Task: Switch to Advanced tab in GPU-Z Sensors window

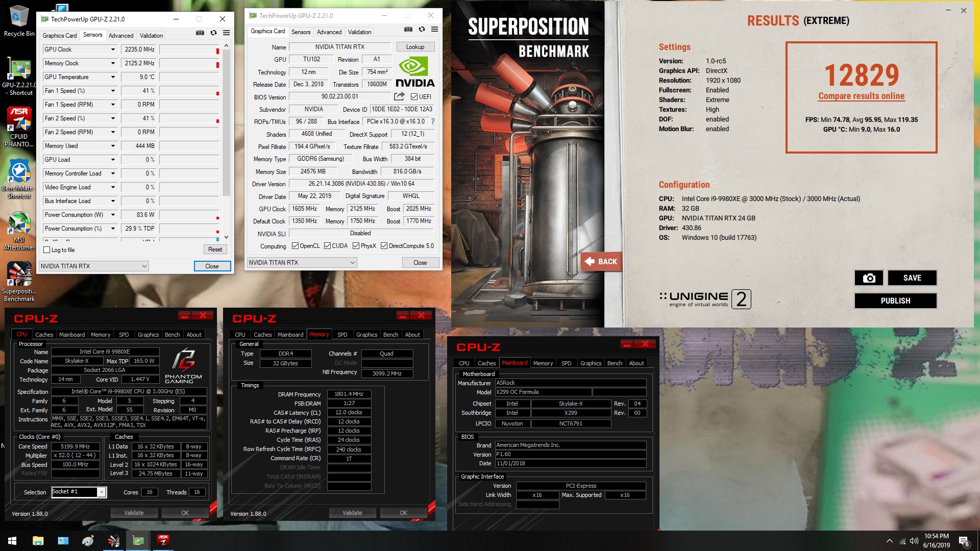Action: [x=121, y=36]
